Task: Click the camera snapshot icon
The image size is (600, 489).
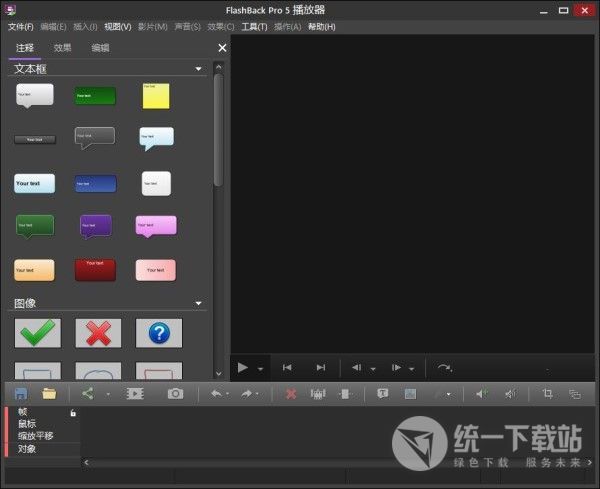Action: click(175, 394)
